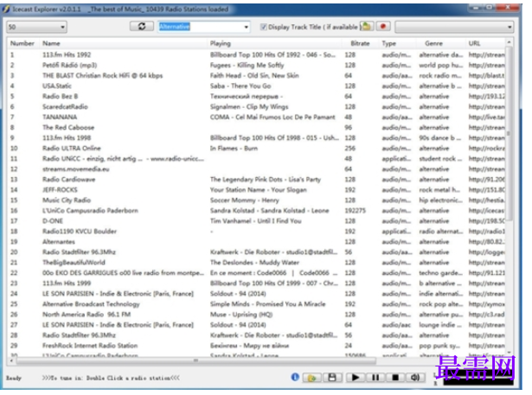Select the USA.Static station row
532x395 pixels.
tap(256, 86)
